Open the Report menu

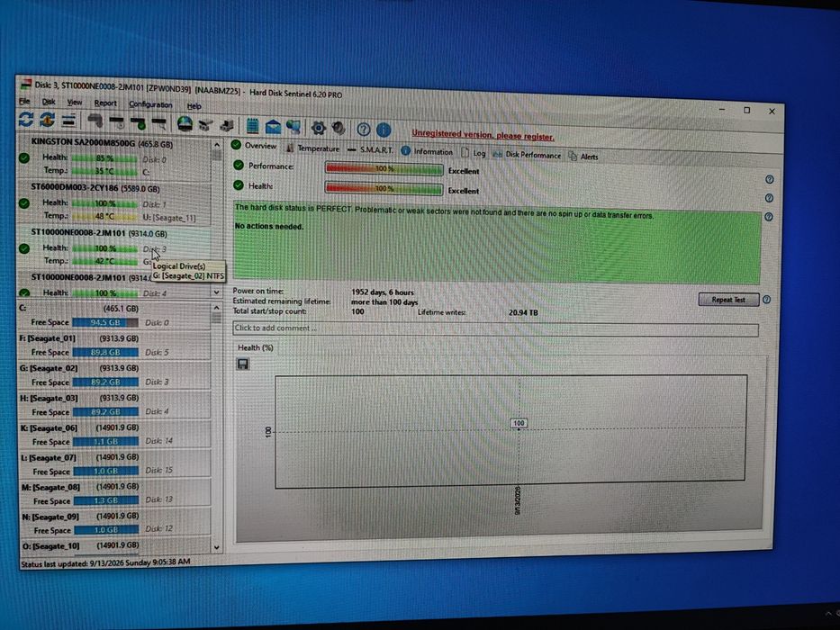105,103
